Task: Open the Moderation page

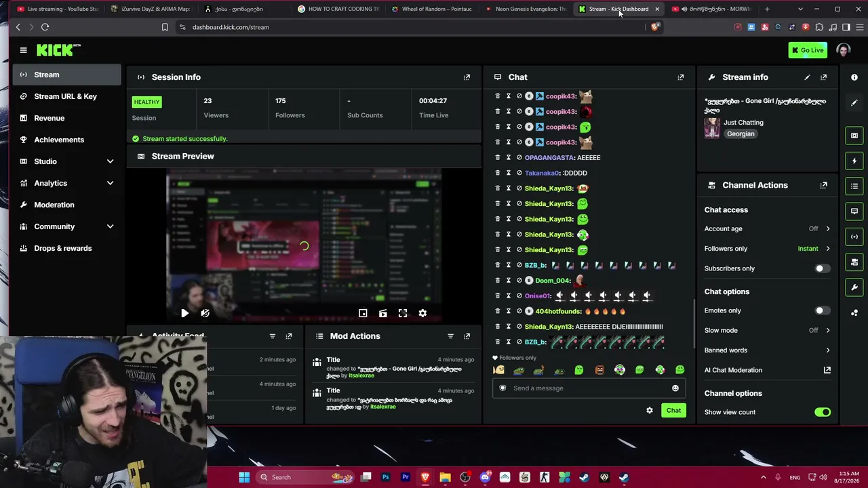Action: (66, 205)
